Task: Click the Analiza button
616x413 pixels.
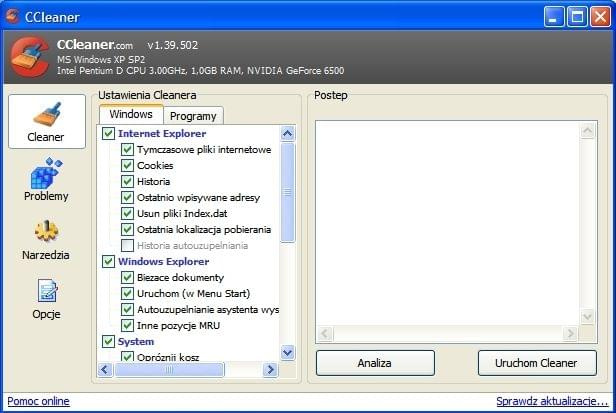Action: 375,363
